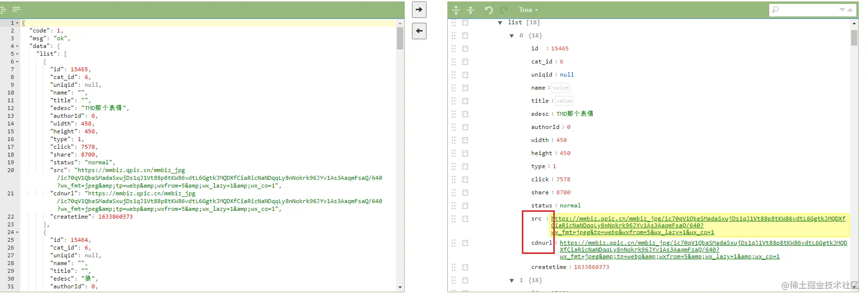Open the cdnurl URL link in tree
Viewport: 868px width, 299px height.
coord(703,250)
